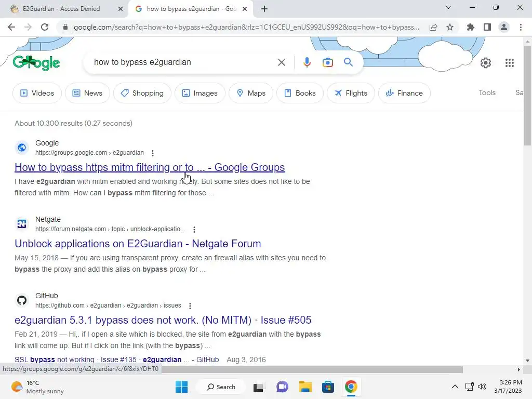Open a new browser tab
The image size is (532, 399).
(x=264, y=9)
